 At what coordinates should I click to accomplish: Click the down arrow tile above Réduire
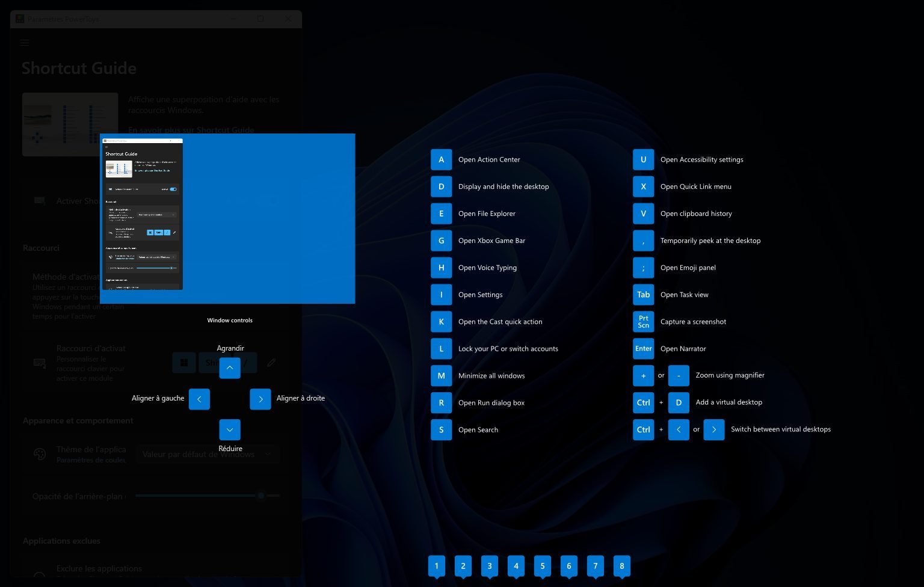click(230, 429)
